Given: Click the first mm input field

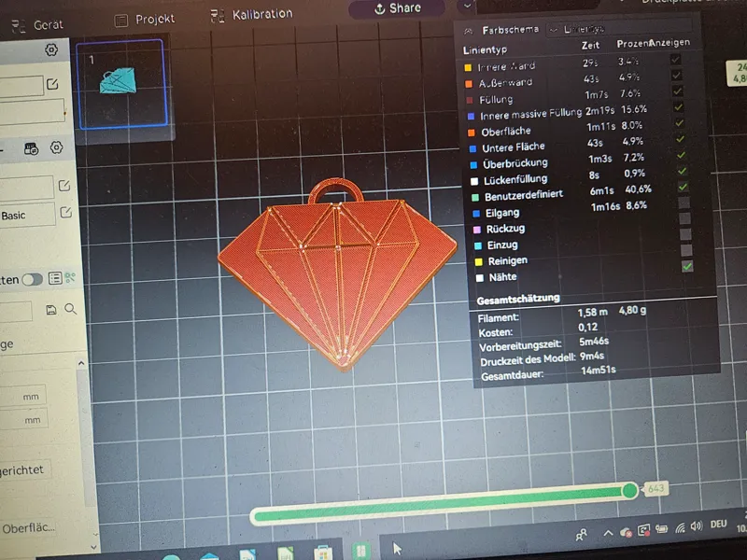Looking at the screenshot, I should 22,396.
